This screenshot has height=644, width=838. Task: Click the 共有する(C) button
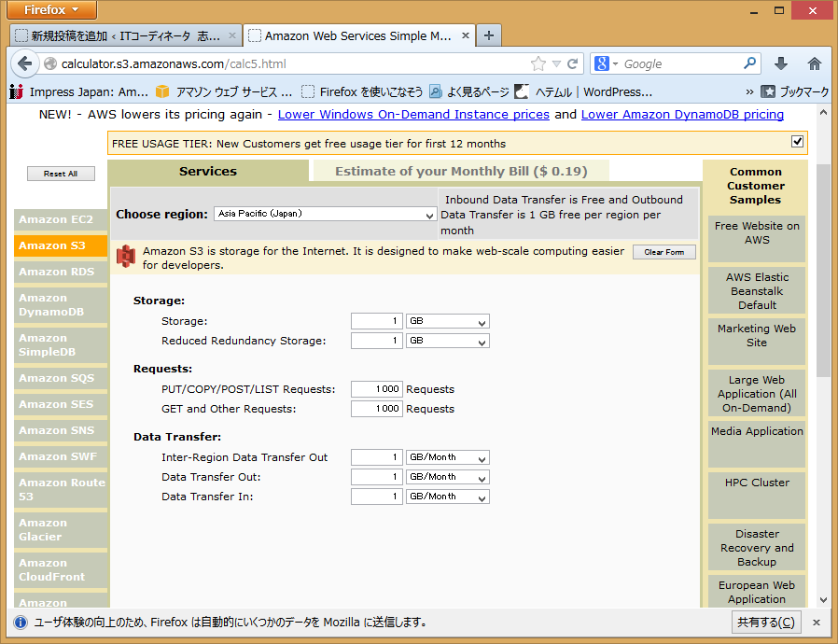pyautogui.click(x=766, y=623)
